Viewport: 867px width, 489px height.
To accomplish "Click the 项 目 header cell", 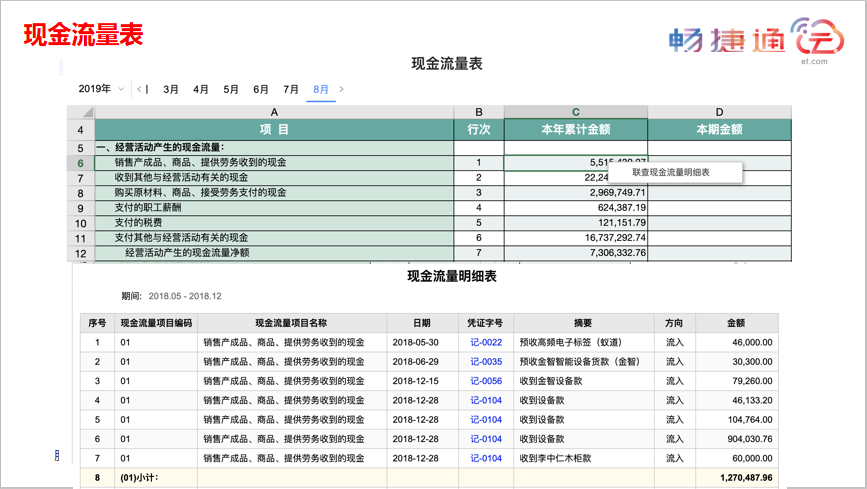I will (274, 129).
